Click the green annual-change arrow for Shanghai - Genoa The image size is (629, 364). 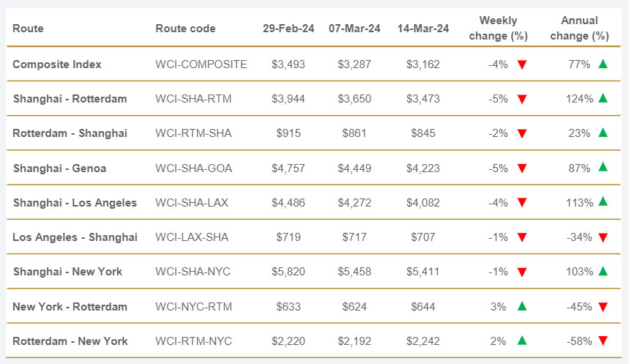tap(603, 167)
